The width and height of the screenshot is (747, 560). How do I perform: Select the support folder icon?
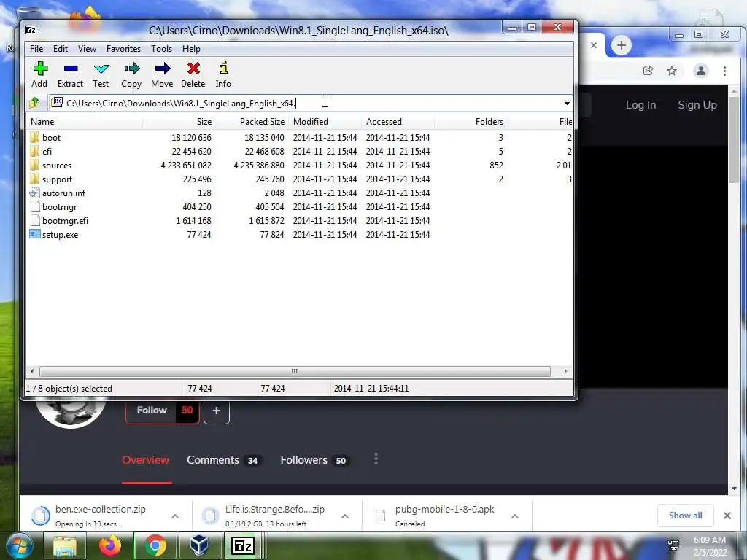(35, 179)
